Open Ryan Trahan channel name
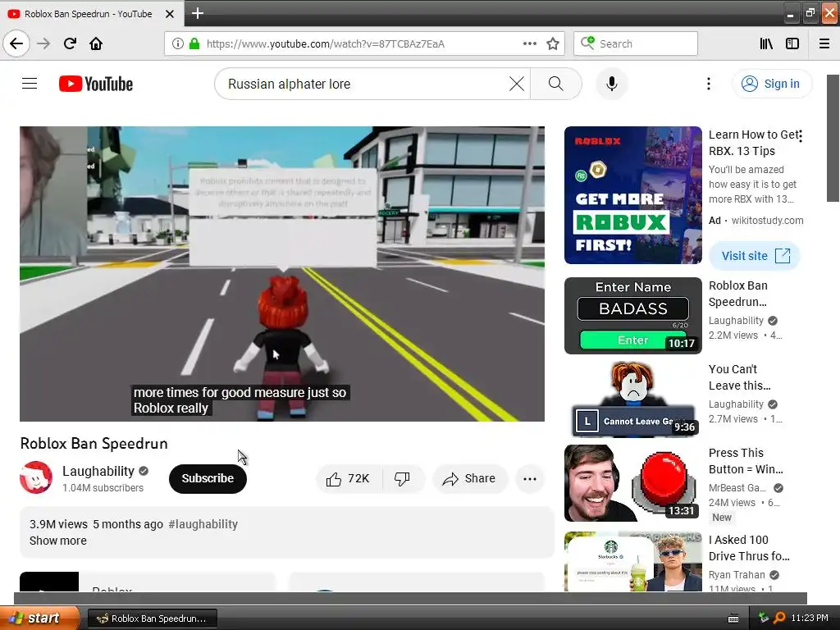The height and width of the screenshot is (630, 840). (737, 574)
